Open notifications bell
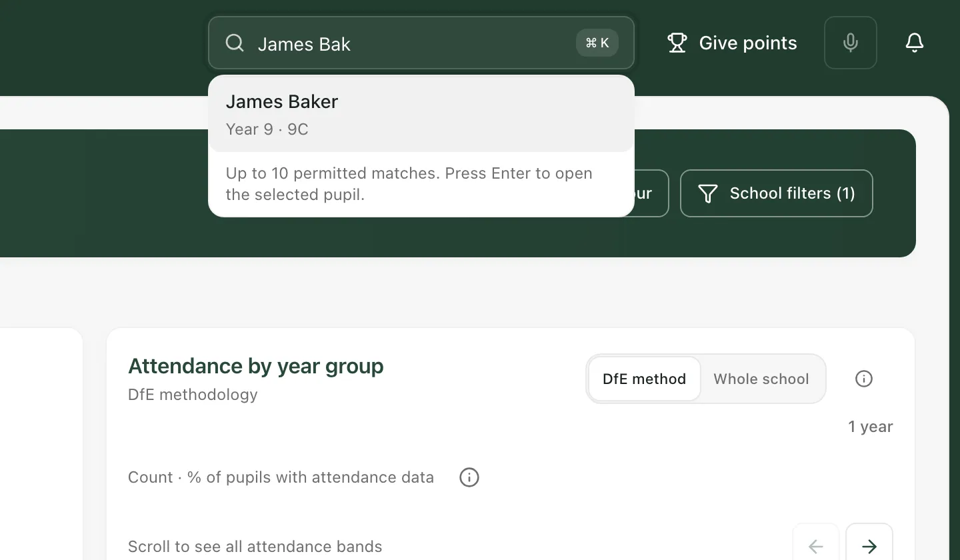This screenshot has width=960, height=560. (915, 43)
